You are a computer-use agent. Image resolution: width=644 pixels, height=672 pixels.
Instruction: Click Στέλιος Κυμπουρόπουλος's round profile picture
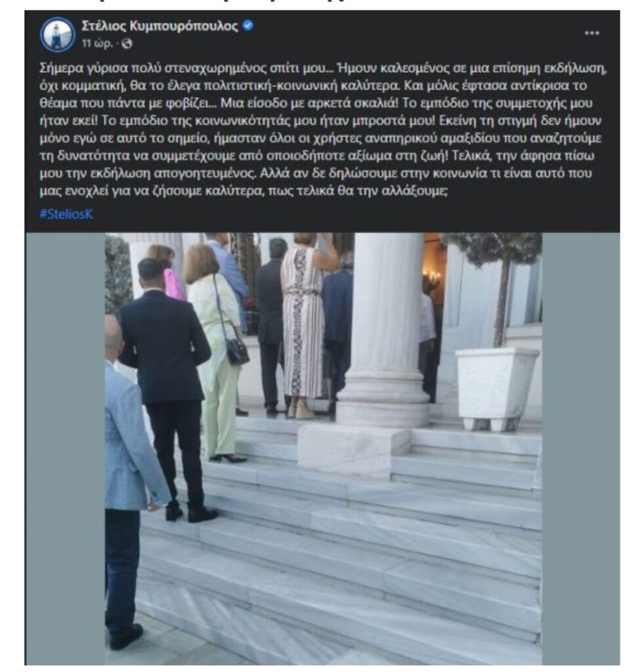(58, 34)
